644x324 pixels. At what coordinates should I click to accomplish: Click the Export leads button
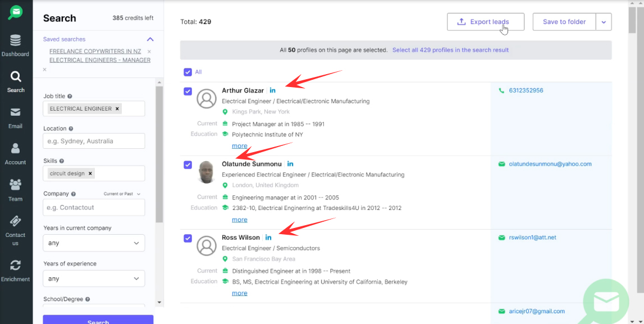tap(486, 22)
